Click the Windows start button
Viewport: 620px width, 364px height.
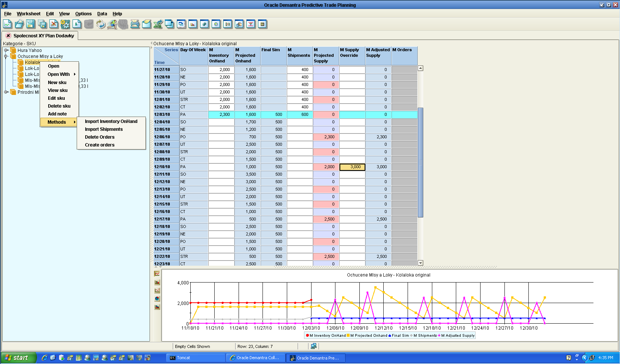coord(18,358)
